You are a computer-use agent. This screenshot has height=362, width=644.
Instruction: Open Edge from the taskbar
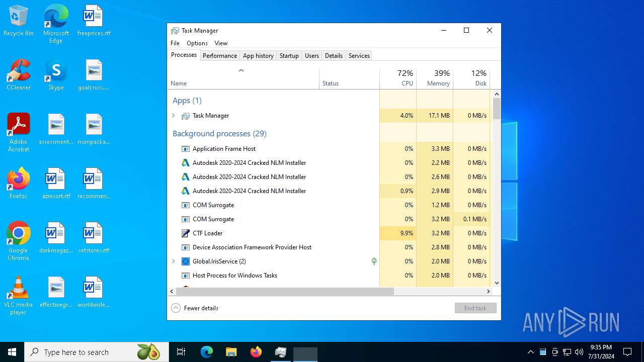(207, 352)
